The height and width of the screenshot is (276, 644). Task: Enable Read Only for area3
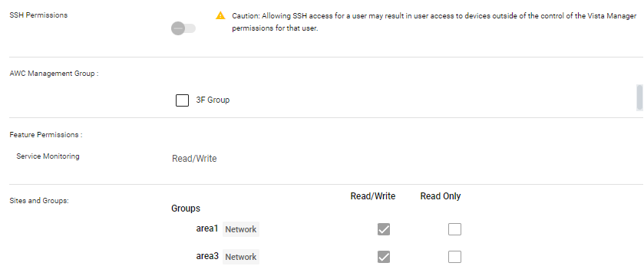coord(454,257)
